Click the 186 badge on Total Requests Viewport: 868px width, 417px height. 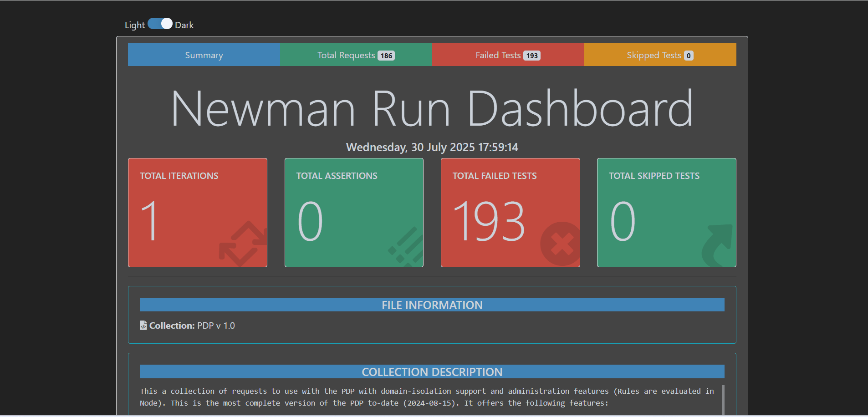[386, 56]
